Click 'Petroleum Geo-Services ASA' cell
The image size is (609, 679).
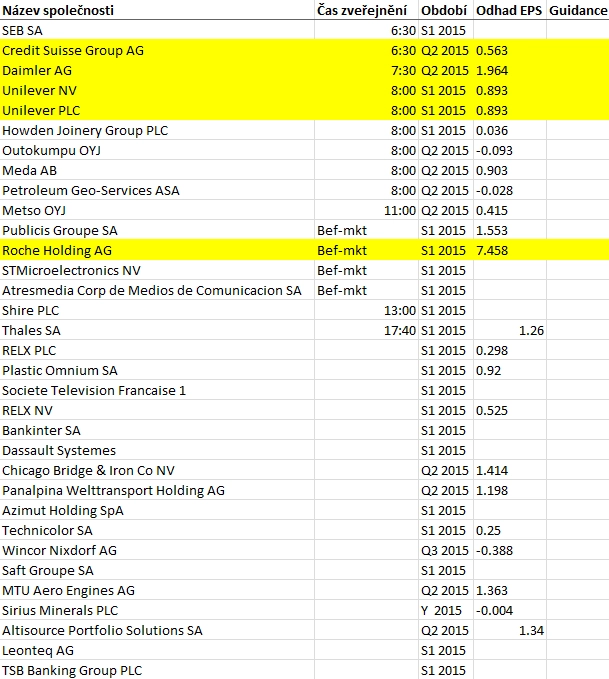157,190
